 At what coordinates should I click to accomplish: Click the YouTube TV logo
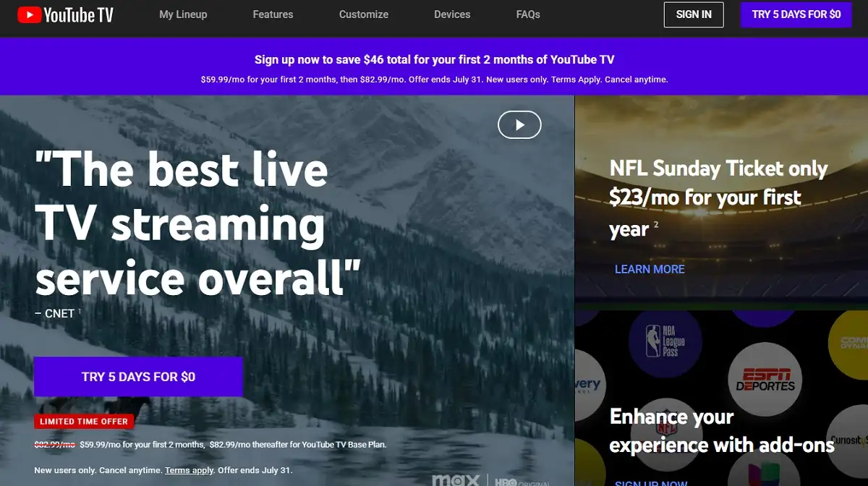65,14
